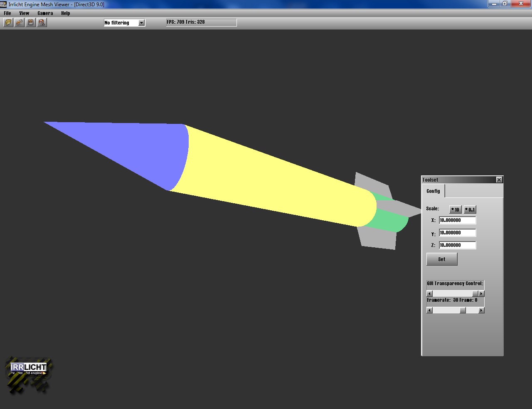
Task: Shrink scale with the * 0.1 button
Action: click(x=470, y=209)
